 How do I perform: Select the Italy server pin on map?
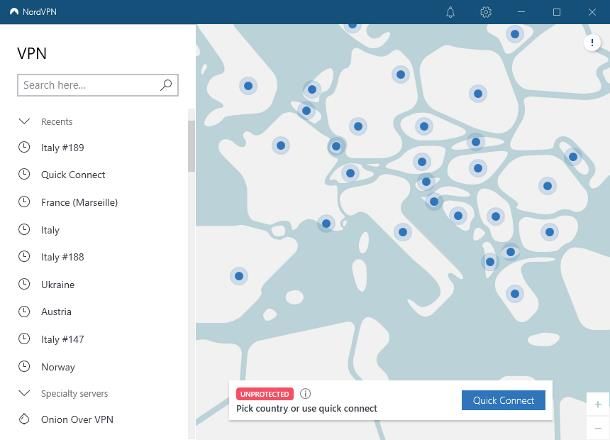(x=403, y=232)
